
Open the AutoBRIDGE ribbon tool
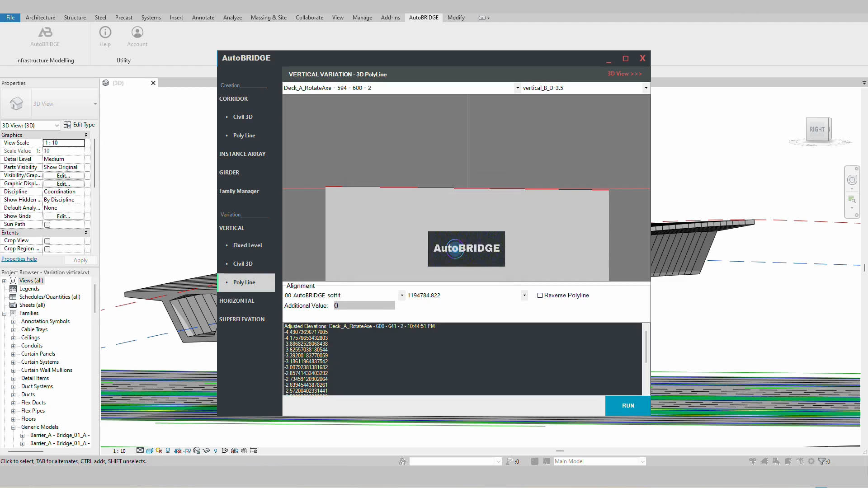click(45, 36)
